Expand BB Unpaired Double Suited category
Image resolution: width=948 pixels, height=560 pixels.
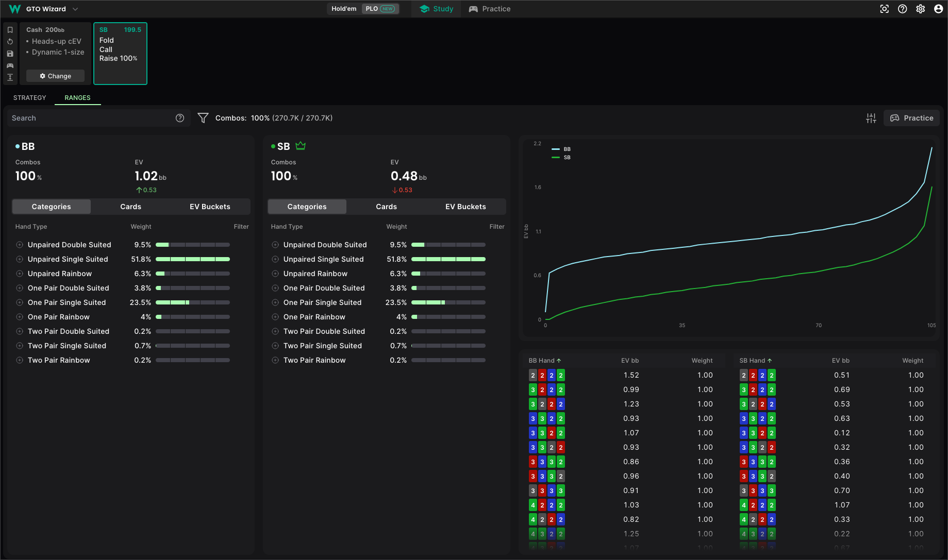coord(20,245)
